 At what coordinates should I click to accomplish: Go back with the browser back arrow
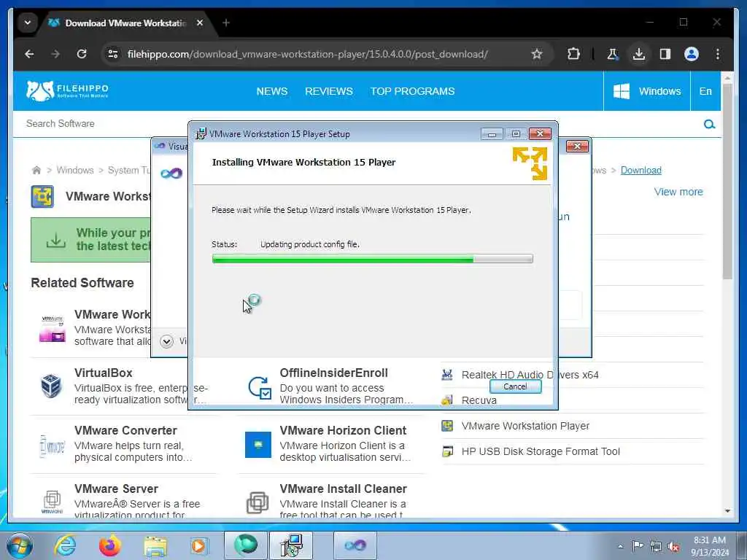pos(29,54)
